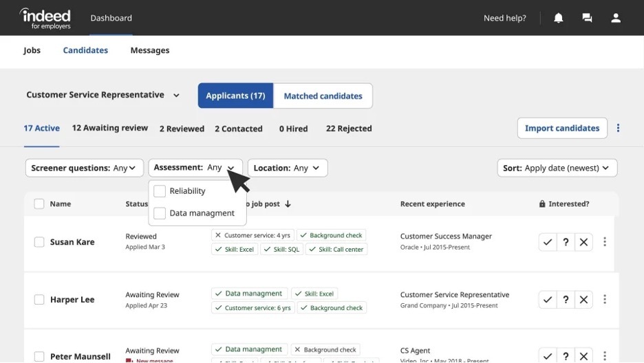Open the messages chat icon
644x363 pixels.
click(587, 18)
